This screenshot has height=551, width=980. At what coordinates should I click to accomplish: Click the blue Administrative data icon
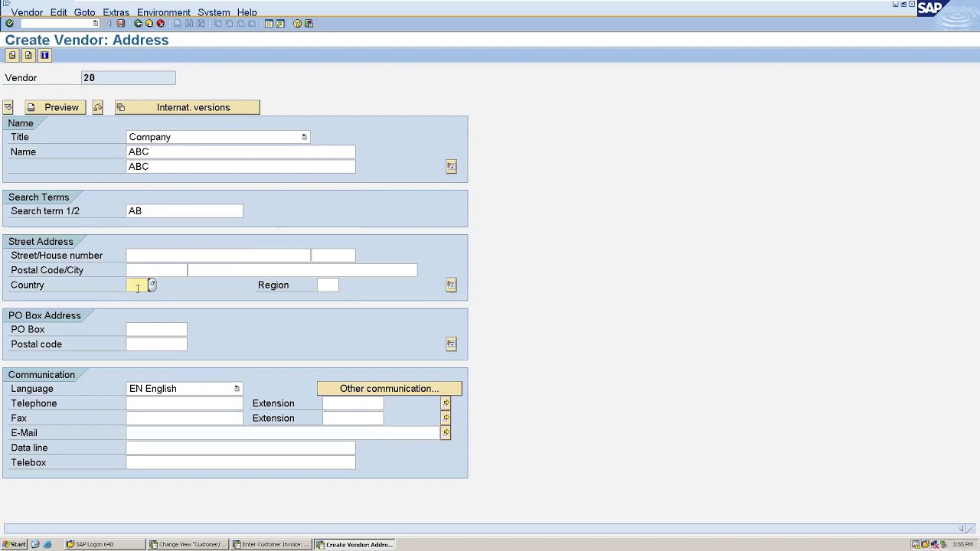pyautogui.click(x=44, y=55)
